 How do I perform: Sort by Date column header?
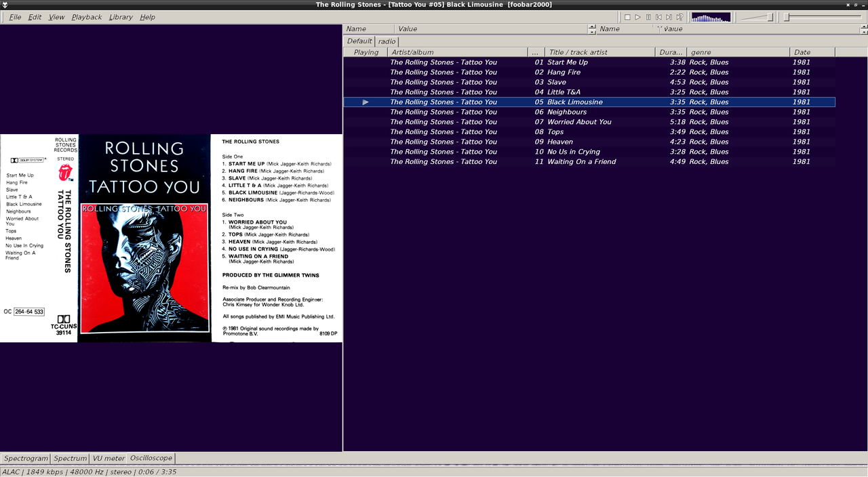812,52
